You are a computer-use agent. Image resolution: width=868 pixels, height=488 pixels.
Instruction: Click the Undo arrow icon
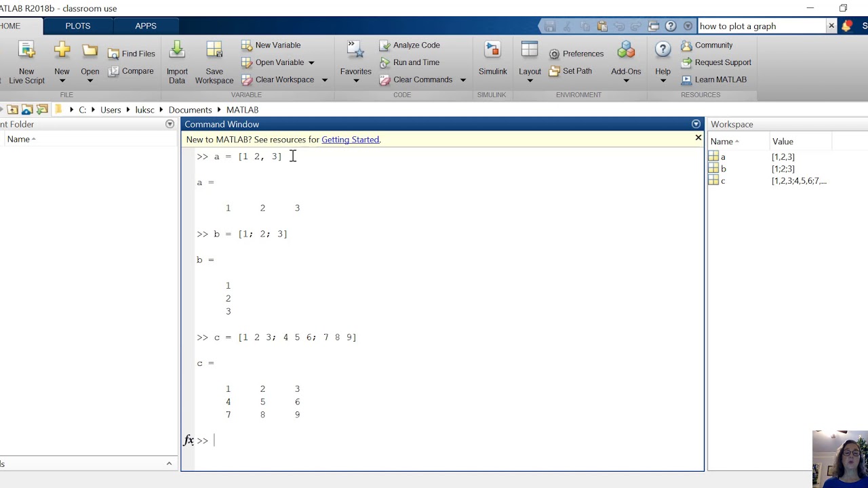click(619, 26)
